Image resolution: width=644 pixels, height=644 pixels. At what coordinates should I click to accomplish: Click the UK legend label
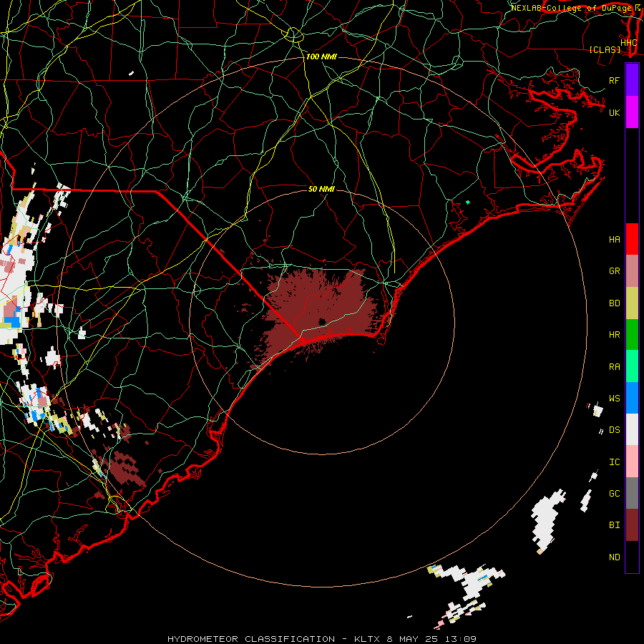point(615,112)
